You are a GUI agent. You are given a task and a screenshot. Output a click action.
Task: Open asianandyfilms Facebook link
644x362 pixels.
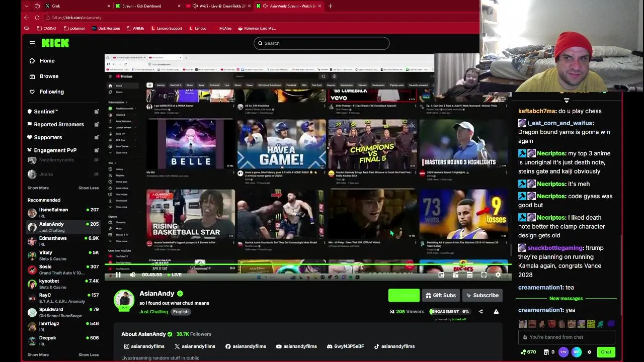click(x=246, y=346)
